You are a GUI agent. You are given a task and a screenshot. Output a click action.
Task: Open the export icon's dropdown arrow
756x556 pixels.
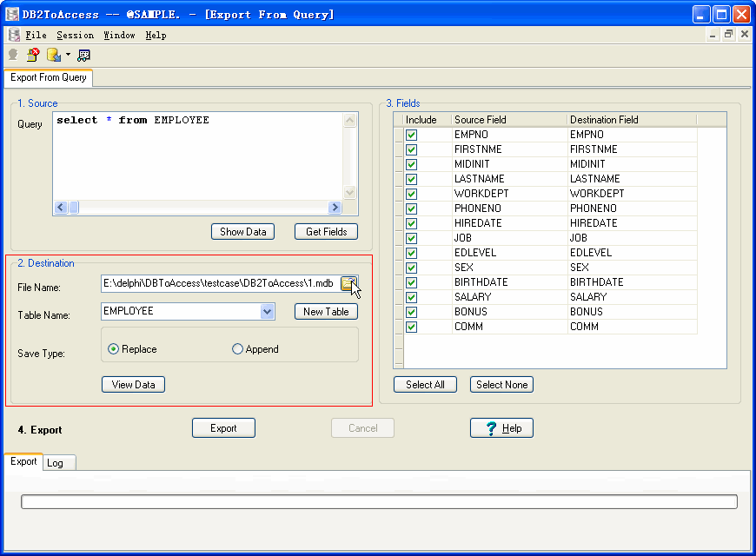pos(68,55)
